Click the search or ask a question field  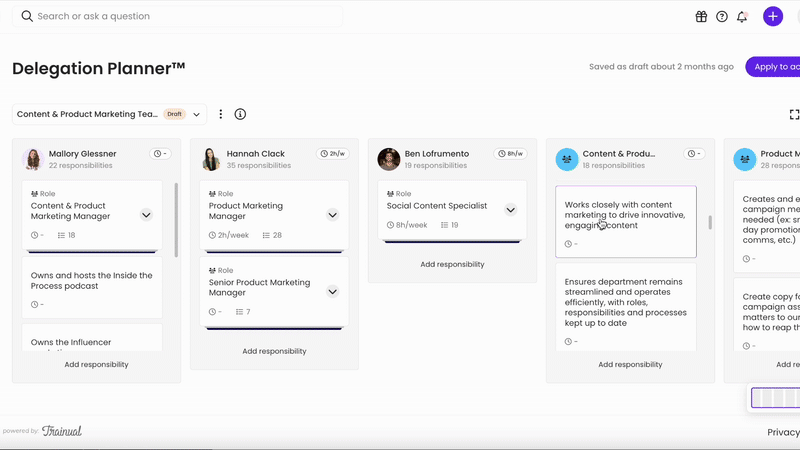pos(178,16)
